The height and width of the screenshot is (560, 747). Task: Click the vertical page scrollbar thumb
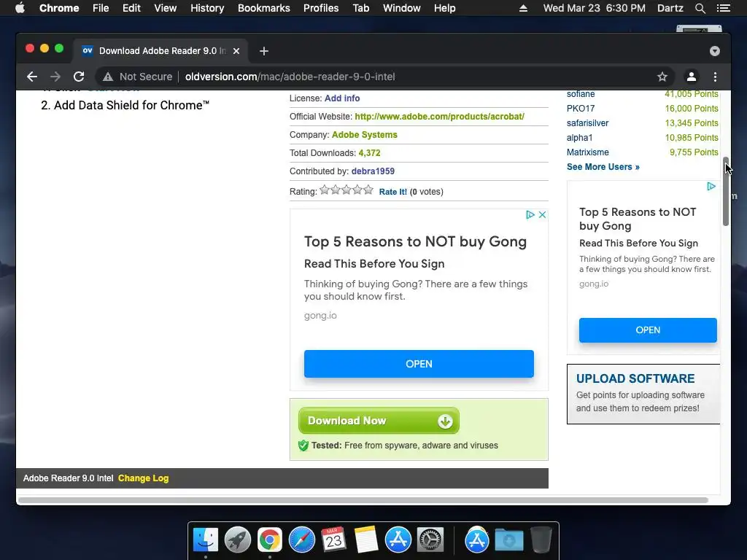[726, 191]
